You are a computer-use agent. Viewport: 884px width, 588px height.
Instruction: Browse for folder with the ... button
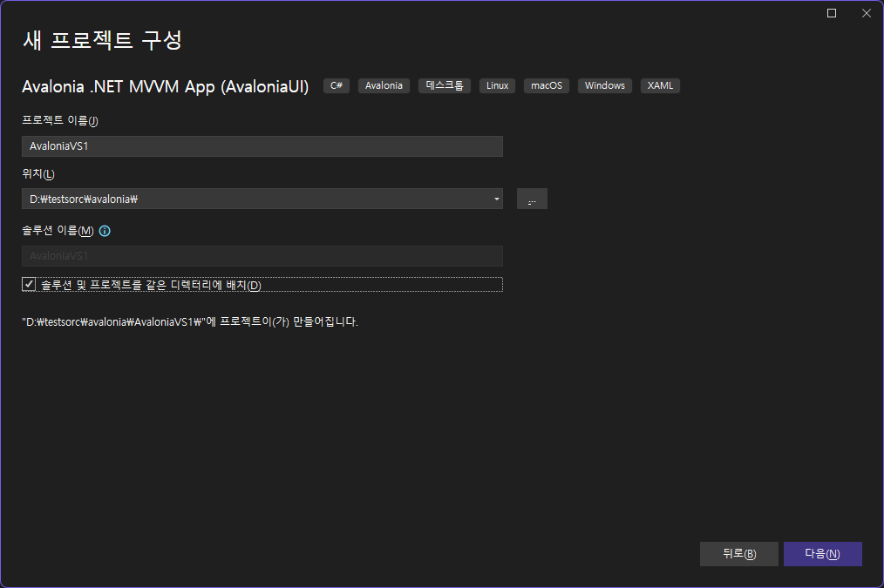click(x=532, y=199)
